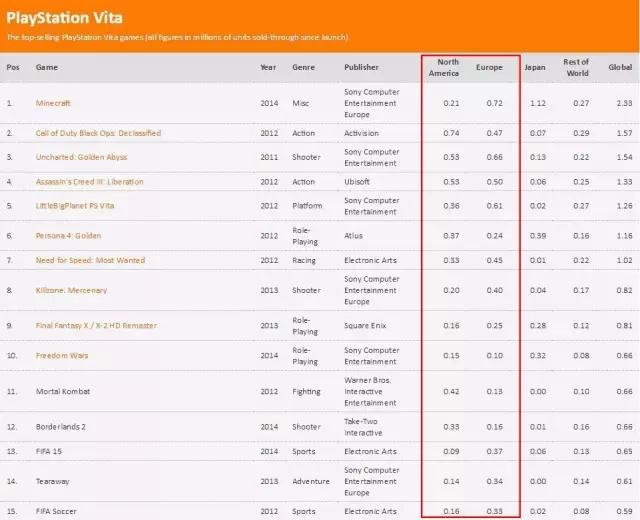Image resolution: width=640 pixels, height=520 pixels.
Task: Select the Tearaway game name
Action: pyautogui.click(x=53, y=482)
